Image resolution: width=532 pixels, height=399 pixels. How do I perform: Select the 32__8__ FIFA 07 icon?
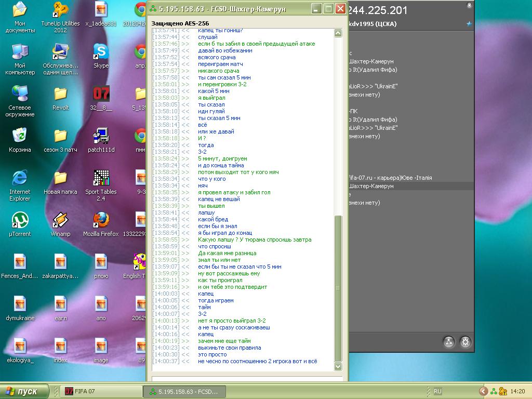pos(101,98)
